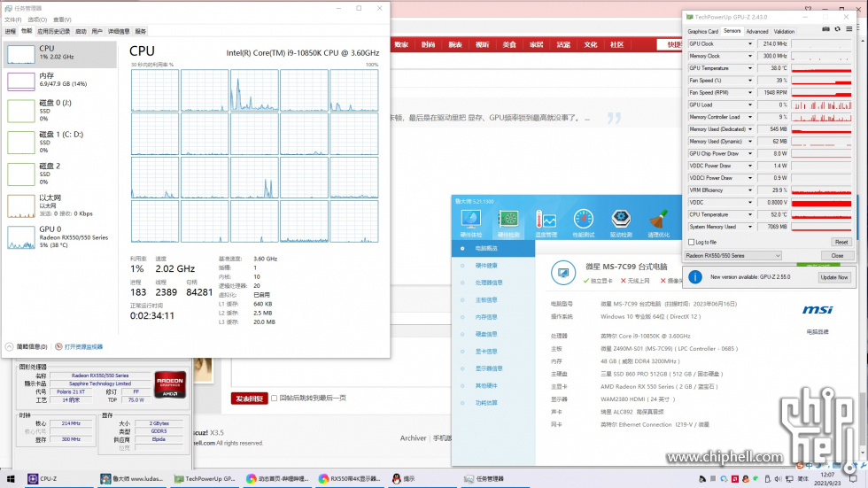Expand System Memory Used sensor dropdown
This screenshot has height=488, width=868.
pos(750,227)
